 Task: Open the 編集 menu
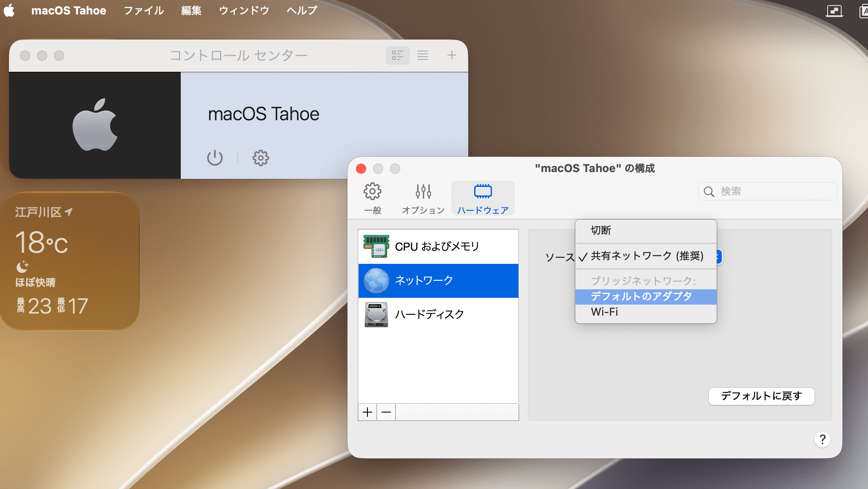[191, 10]
